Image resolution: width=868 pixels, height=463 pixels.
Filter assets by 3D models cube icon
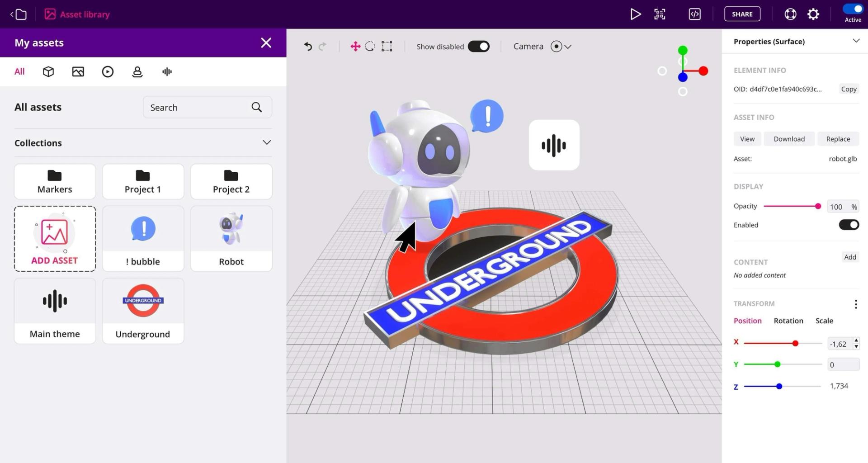[x=48, y=71]
